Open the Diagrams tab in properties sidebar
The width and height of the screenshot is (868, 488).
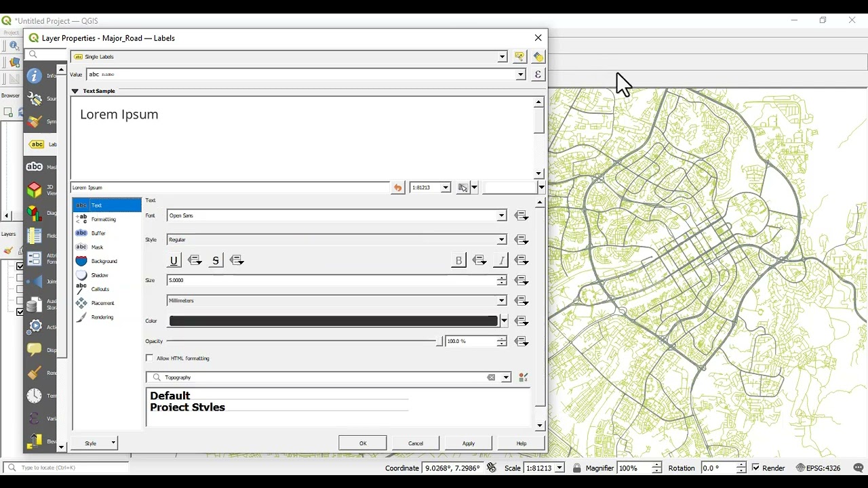coord(41,213)
